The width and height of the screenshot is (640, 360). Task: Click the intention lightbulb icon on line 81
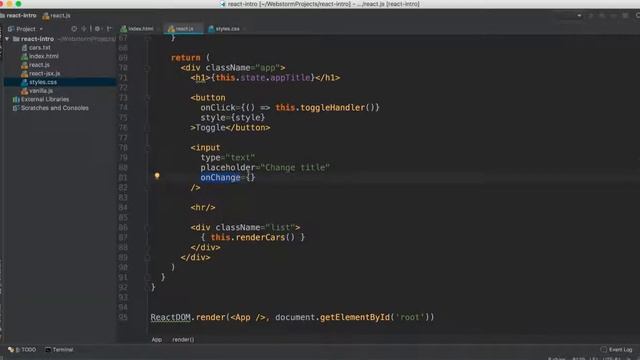157,176
